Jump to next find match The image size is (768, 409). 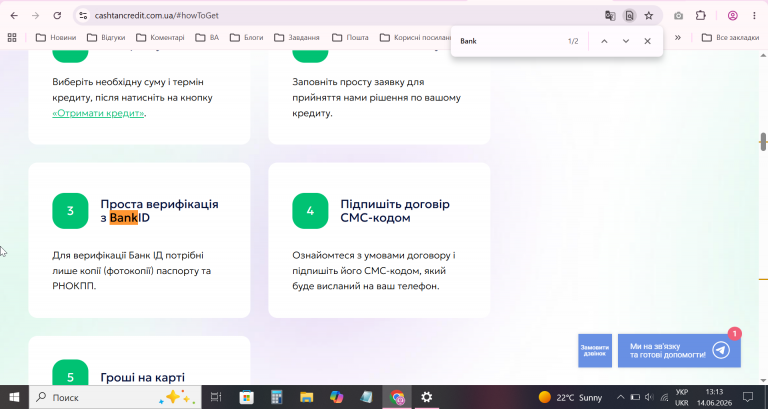pyautogui.click(x=626, y=41)
